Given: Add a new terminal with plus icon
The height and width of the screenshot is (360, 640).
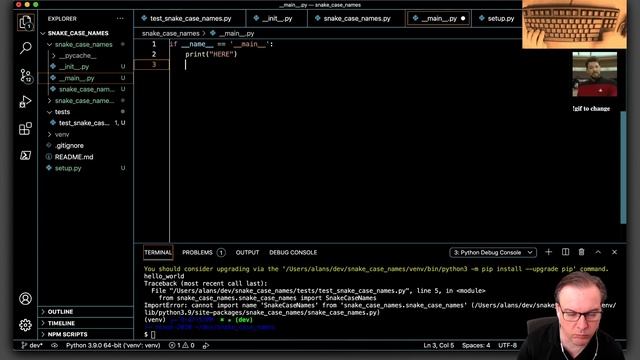Looking at the screenshot, I should pyautogui.click(x=549, y=252).
